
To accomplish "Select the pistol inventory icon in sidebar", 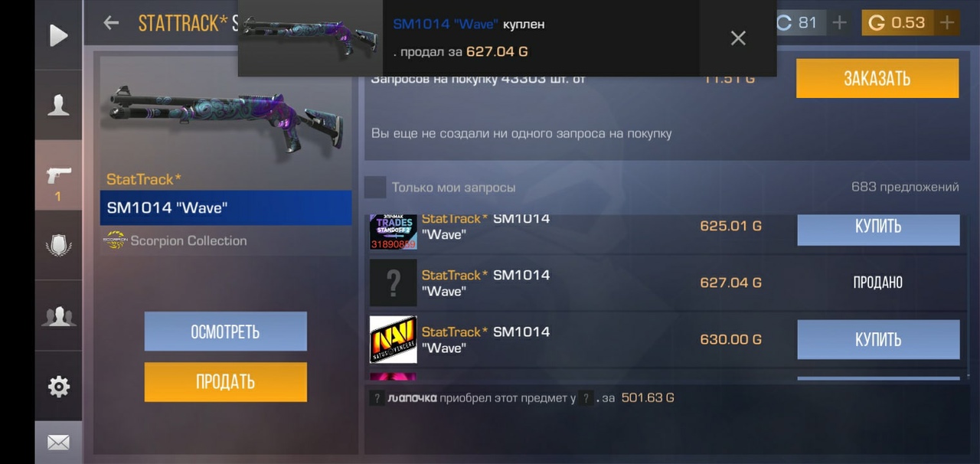I will [59, 175].
